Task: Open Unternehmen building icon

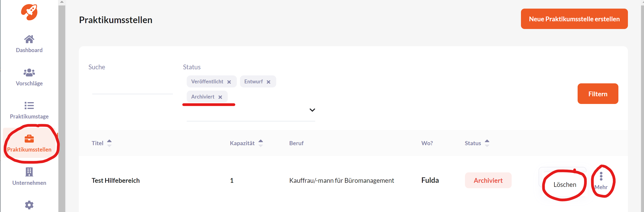Action: pyautogui.click(x=29, y=172)
